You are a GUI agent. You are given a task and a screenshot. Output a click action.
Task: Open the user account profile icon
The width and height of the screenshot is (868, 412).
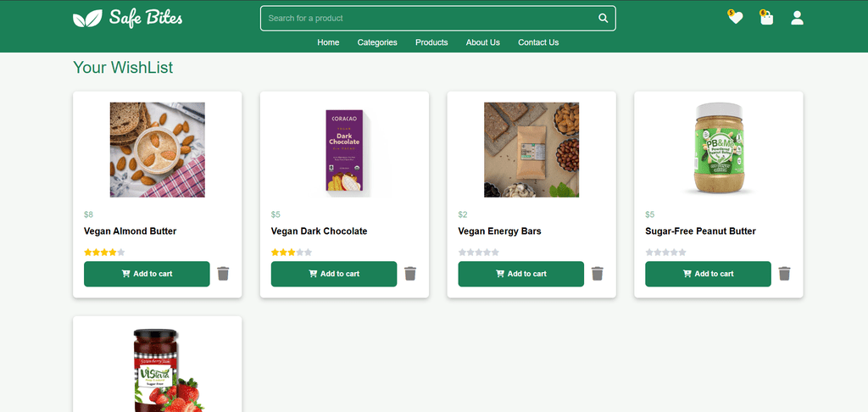(x=797, y=18)
